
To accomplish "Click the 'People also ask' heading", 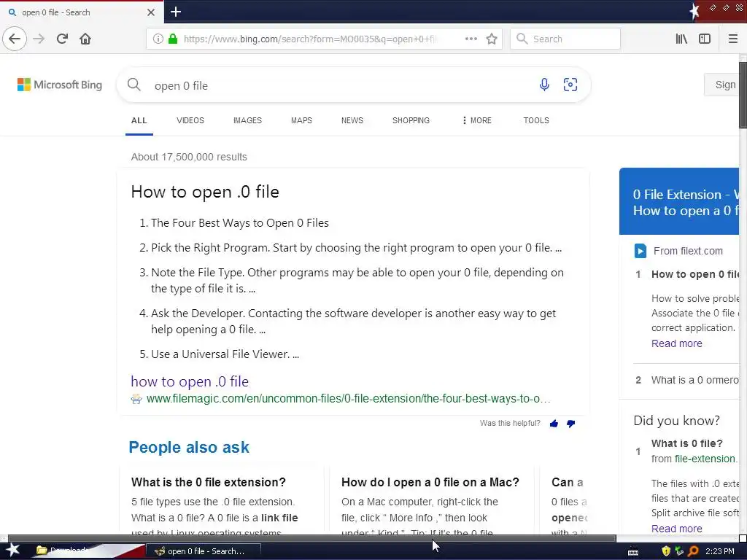I will tap(189, 447).
